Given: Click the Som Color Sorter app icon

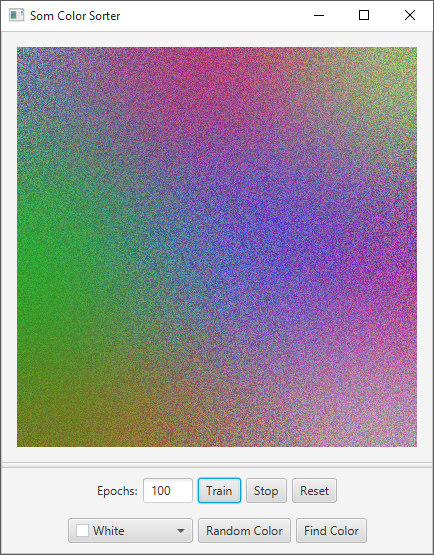Looking at the screenshot, I should click(16, 15).
